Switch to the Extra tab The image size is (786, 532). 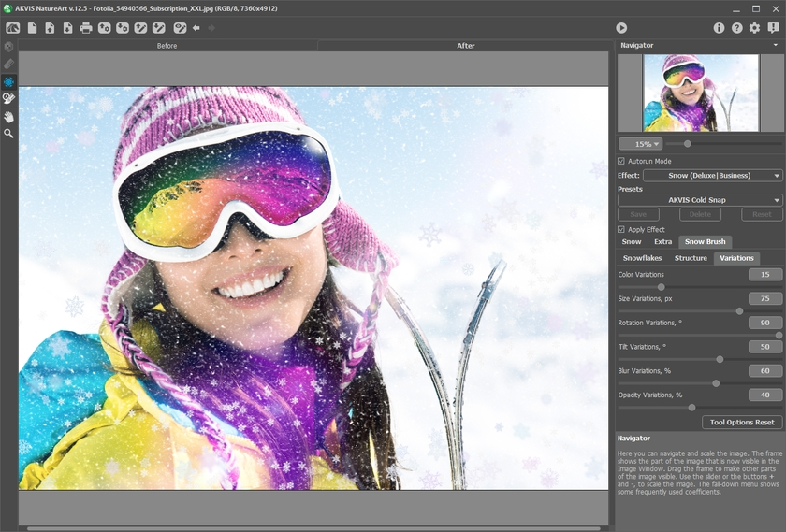pos(662,242)
